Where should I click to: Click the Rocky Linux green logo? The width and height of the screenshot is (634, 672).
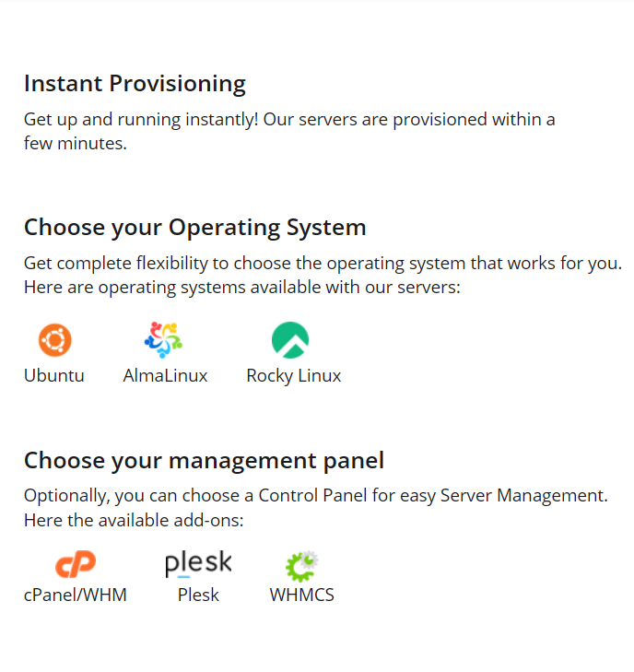click(290, 340)
